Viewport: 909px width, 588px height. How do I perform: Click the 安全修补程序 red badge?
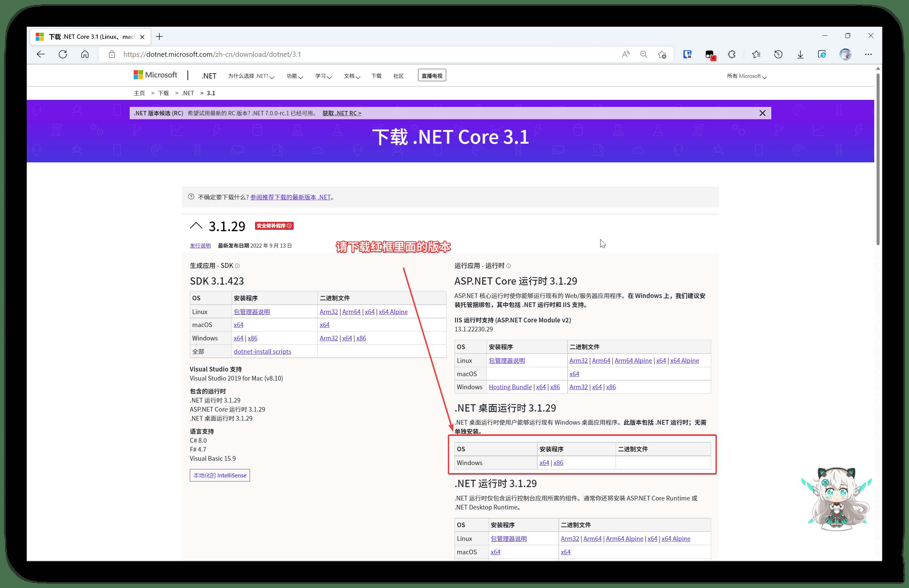click(274, 226)
